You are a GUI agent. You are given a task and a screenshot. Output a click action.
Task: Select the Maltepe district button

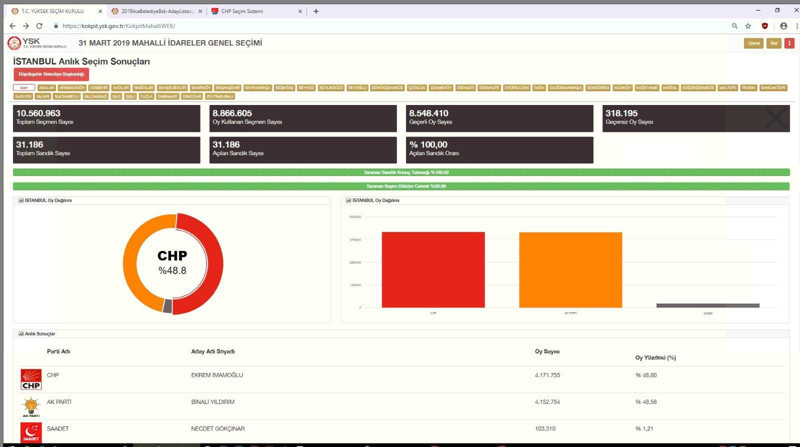click(728, 88)
